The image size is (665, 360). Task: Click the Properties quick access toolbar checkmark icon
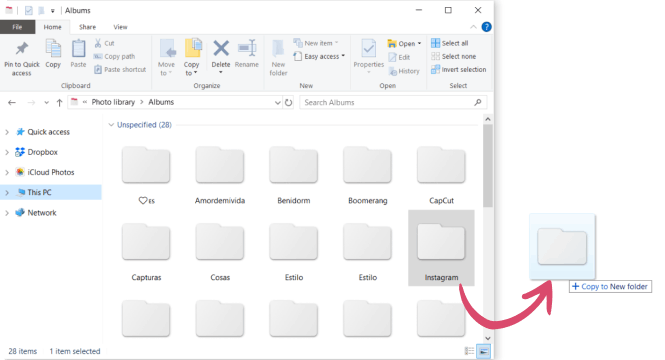pyautogui.click(x=28, y=11)
